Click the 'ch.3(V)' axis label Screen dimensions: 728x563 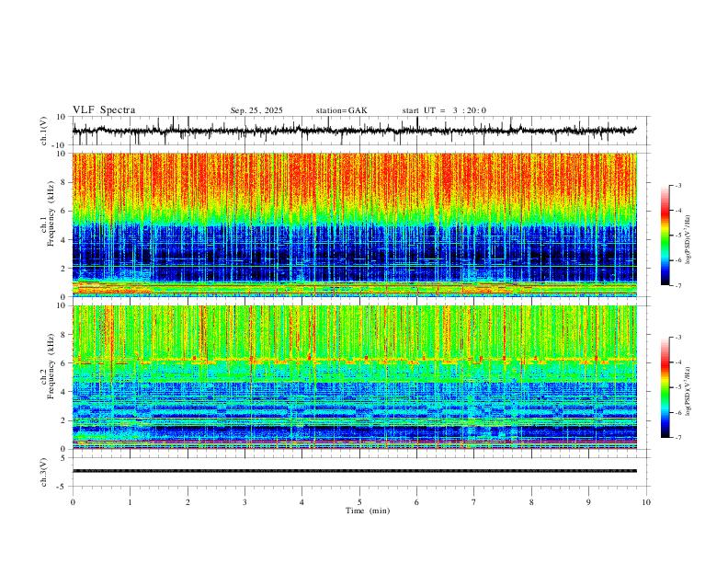(x=44, y=472)
